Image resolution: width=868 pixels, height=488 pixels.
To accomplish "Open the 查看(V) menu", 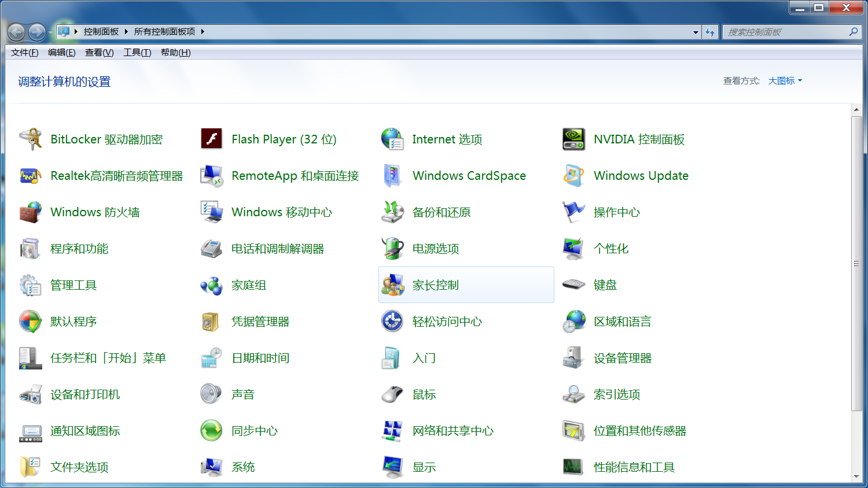I will pyautogui.click(x=99, y=53).
